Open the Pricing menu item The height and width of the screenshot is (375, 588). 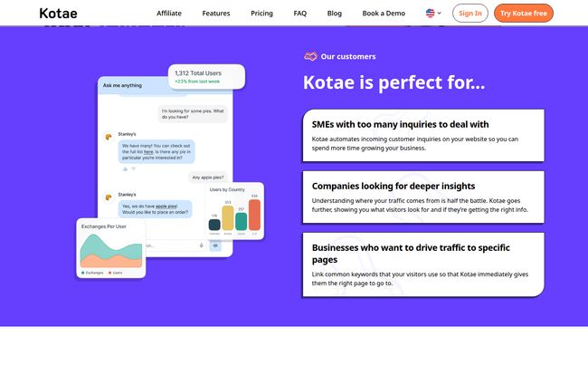pos(261,14)
